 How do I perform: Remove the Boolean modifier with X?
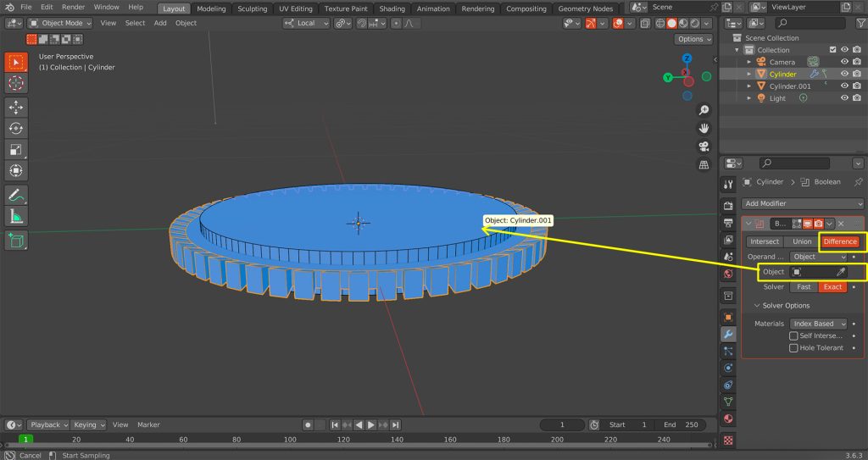841,224
